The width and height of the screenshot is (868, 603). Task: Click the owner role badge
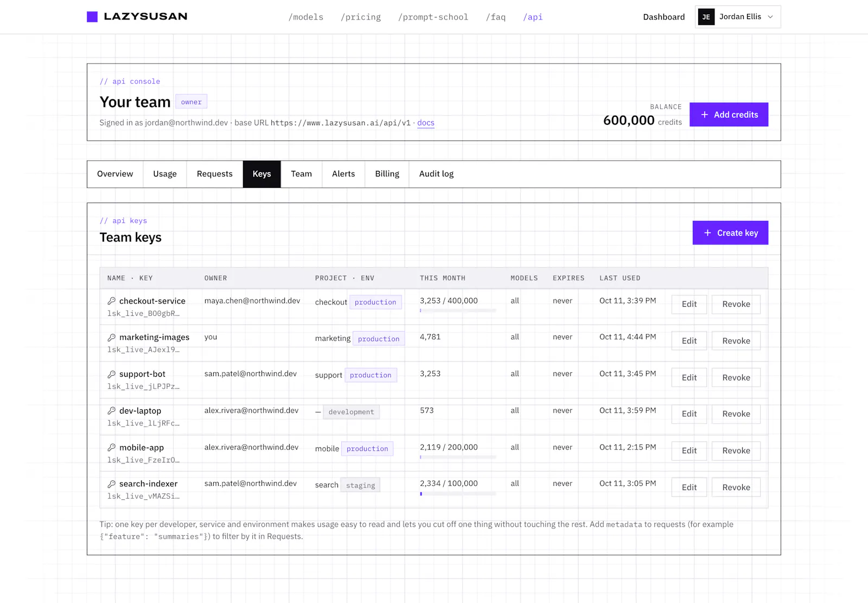pos(191,102)
